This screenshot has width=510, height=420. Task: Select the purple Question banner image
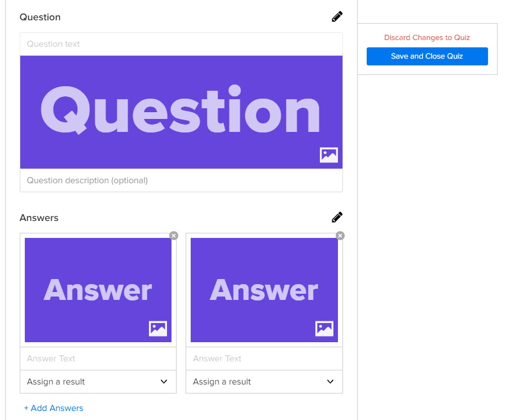[181, 112]
